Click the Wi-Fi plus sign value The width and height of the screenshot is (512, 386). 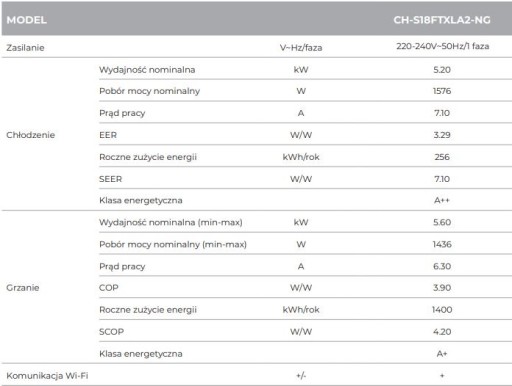(x=442, y=376)
